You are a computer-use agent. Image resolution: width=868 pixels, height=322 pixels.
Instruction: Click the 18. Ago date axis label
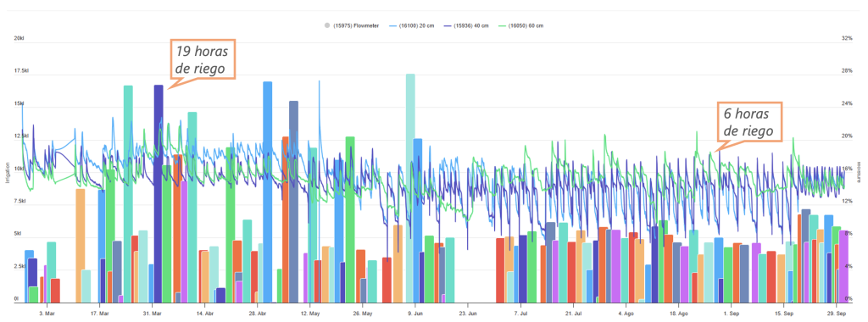tap(678, 313)
